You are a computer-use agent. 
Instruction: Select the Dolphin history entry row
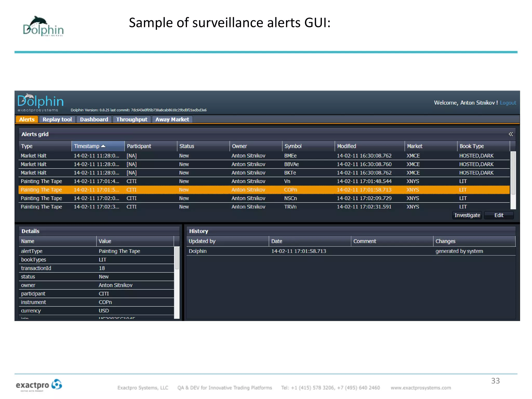(x=351, y=251)
